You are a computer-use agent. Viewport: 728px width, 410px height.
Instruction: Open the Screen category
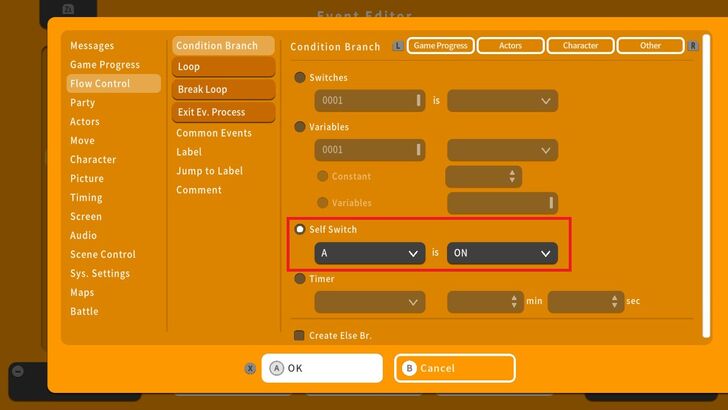pyautogui.click(x=86, y=217)
